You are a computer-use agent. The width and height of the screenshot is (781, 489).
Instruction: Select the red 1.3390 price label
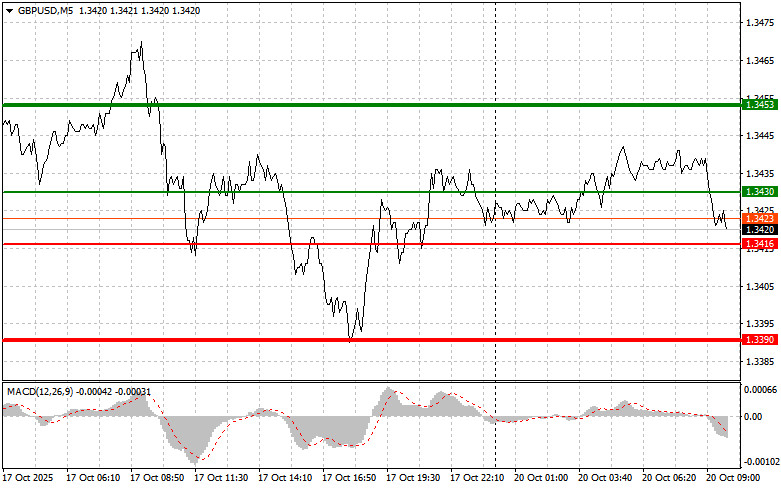point(755,340)
